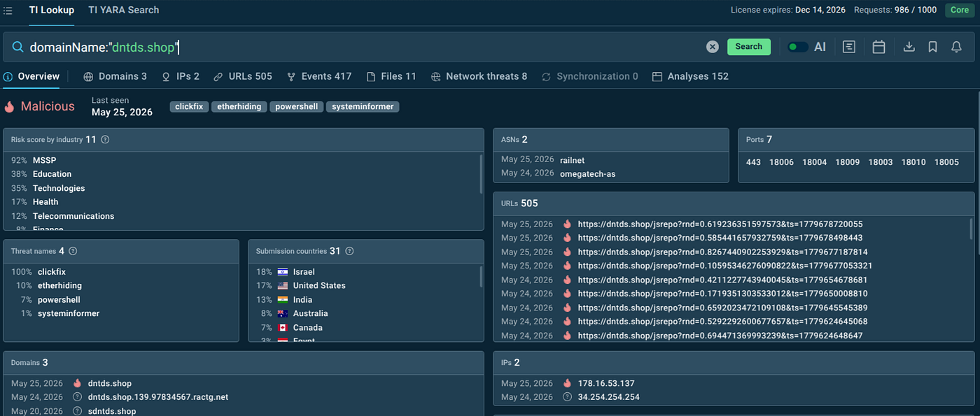The width and height of the screenshot is (980, 416).
Task: Click the Canada flag icon
Action: pos(283,327)
